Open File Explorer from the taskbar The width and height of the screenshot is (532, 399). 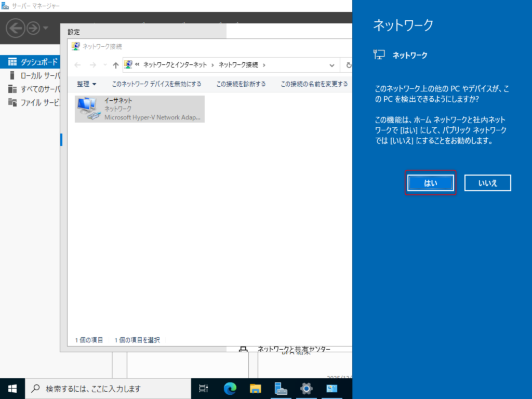click(x=255, y=388)
